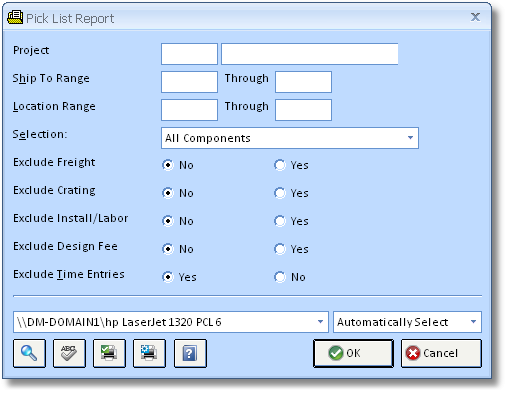The width and height of the screenshot is (506, 393).
Task: Open help with the question mark icon
Action: [x=190, y=353]
